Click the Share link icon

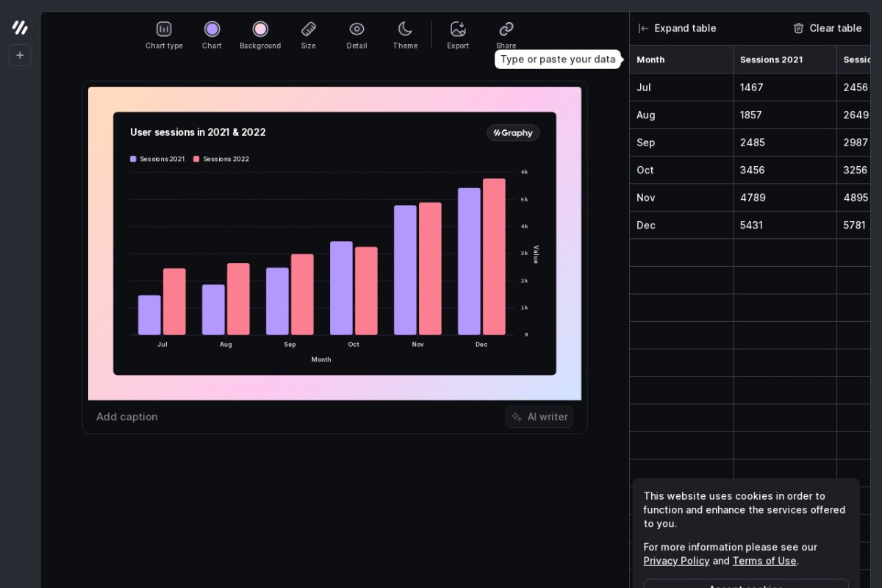click(x=506, y=29)
